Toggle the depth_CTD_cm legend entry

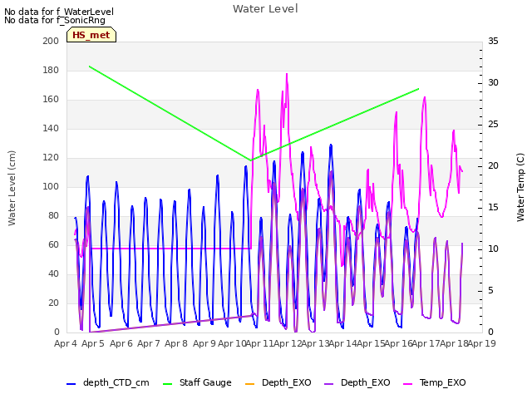pos(108,382)
